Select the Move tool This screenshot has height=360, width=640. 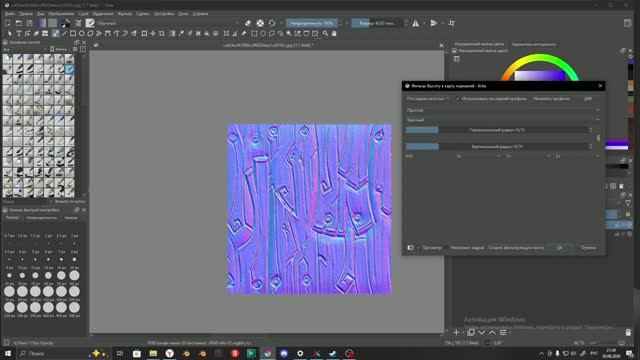pyautogui.click(x=153, y=33)
